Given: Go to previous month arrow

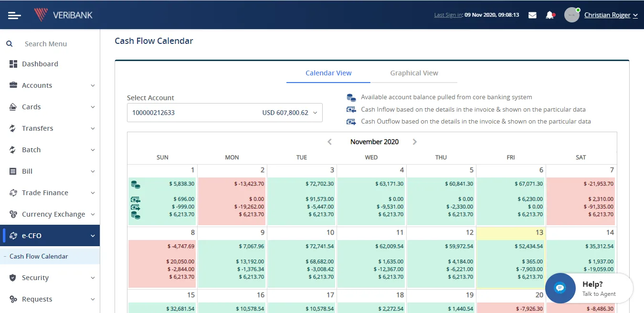Looking at the screenshot, I should coord(329,142).
